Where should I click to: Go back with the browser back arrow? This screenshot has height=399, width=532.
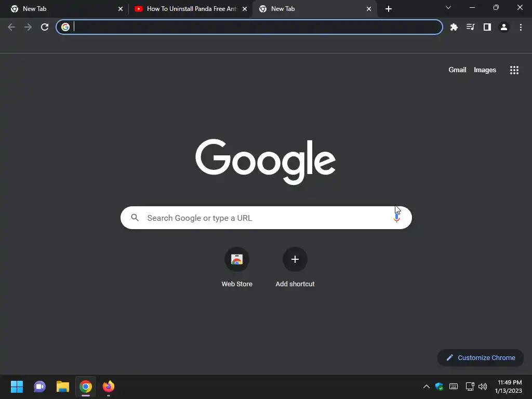tap(11, 27)
